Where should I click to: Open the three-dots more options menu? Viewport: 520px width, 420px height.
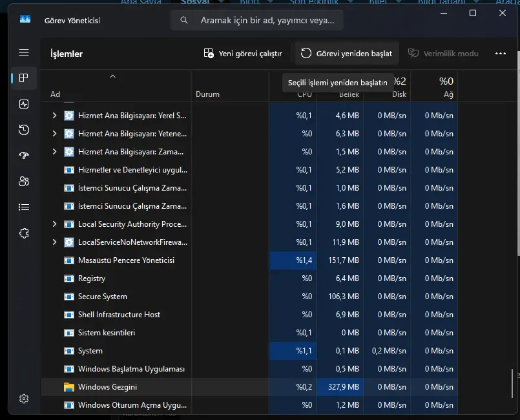[x=501, y=54]
